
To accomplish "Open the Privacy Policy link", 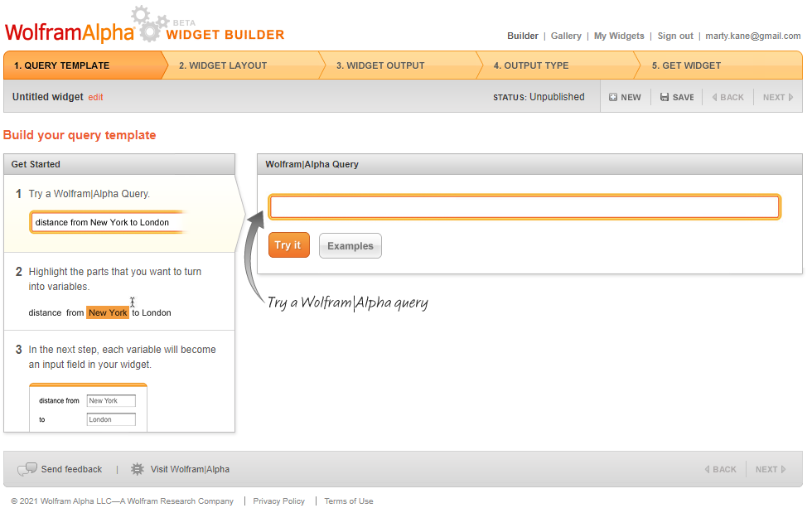I will (278, 501).
